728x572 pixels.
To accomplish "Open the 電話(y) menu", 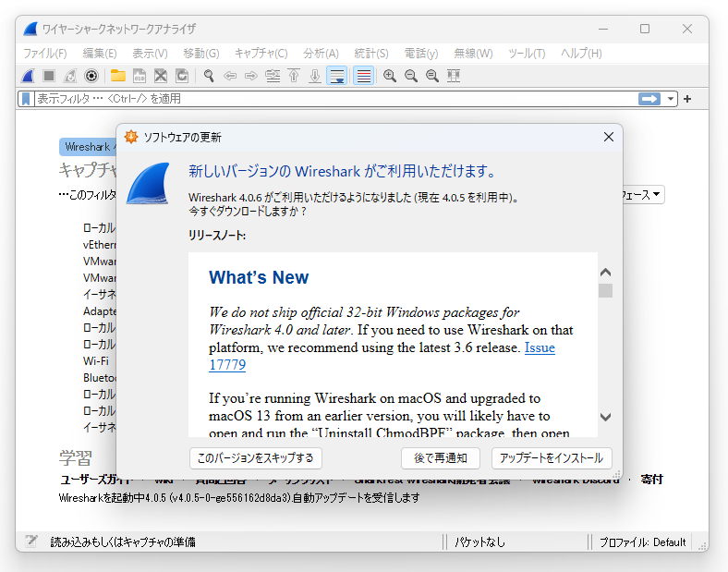I will coord(421,54).
